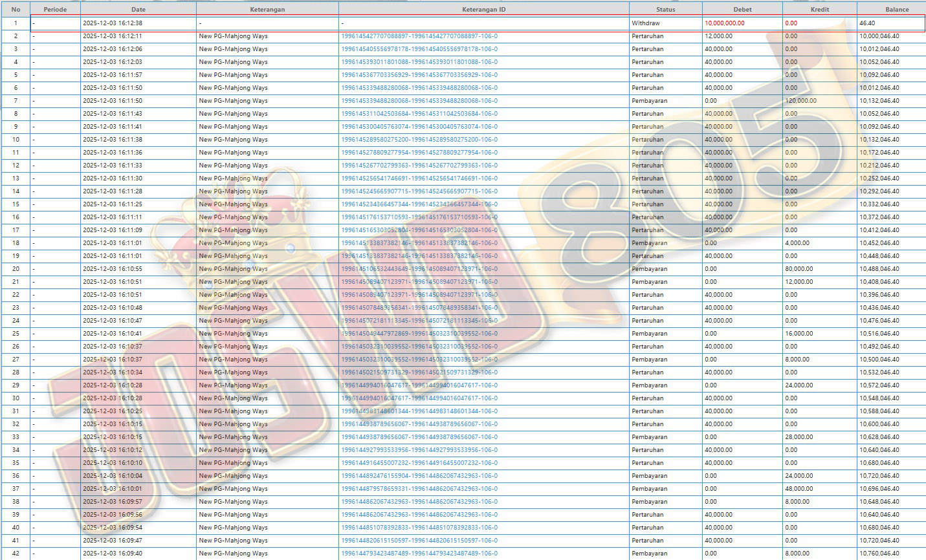926x560 pixels.
Task: Click the Periode column header
Action: pos(55,10)
